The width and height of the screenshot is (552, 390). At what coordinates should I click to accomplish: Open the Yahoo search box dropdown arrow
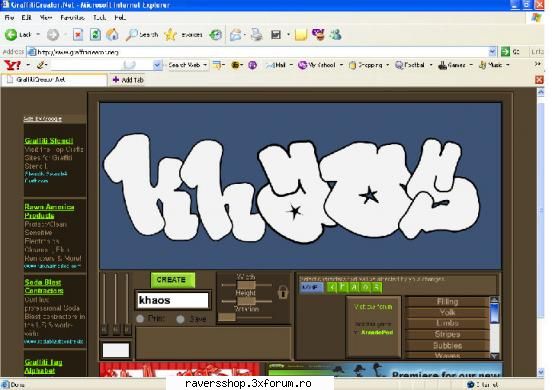[157, 65]
